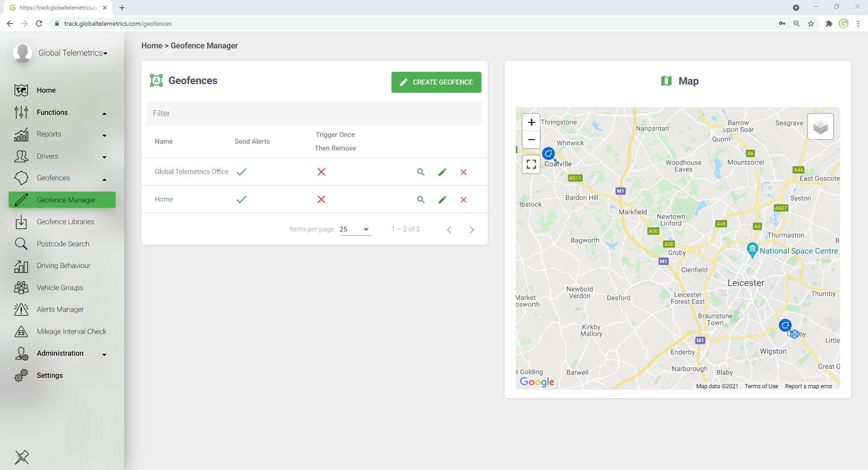Open the Terms of Use map link
This screenshot has height=470, width=868.
(761, 386)
